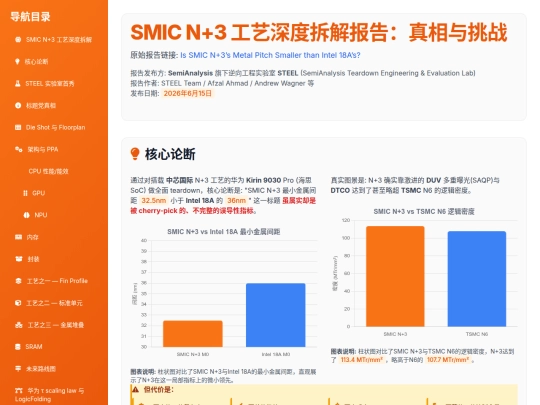Click the cube icon for 工艺之二 — 标准单元
The image size is (540, 405).
[18, 303]
